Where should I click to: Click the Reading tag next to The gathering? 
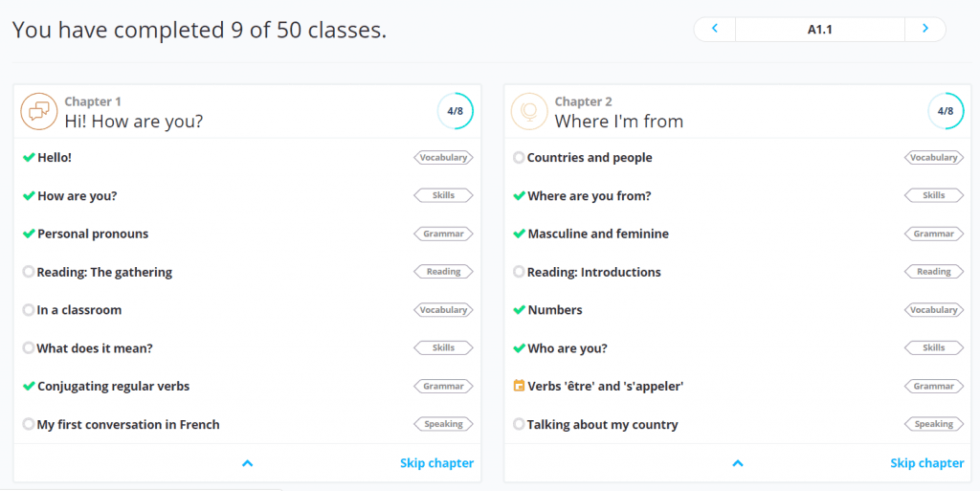(444, 272)
